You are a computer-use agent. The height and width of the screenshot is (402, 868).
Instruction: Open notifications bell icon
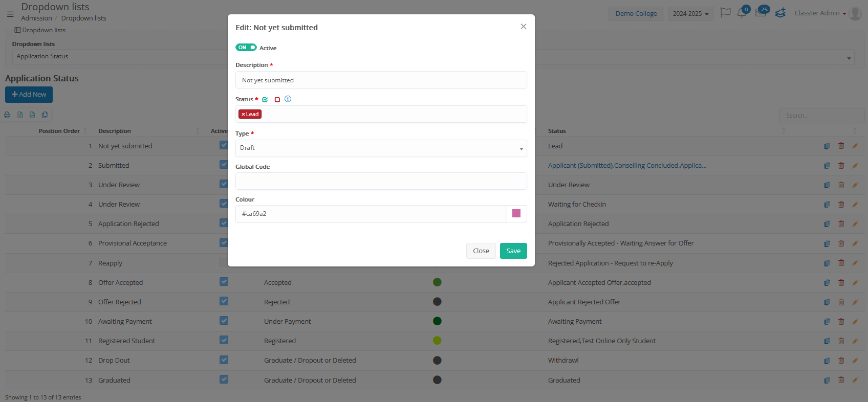[742, 13]
